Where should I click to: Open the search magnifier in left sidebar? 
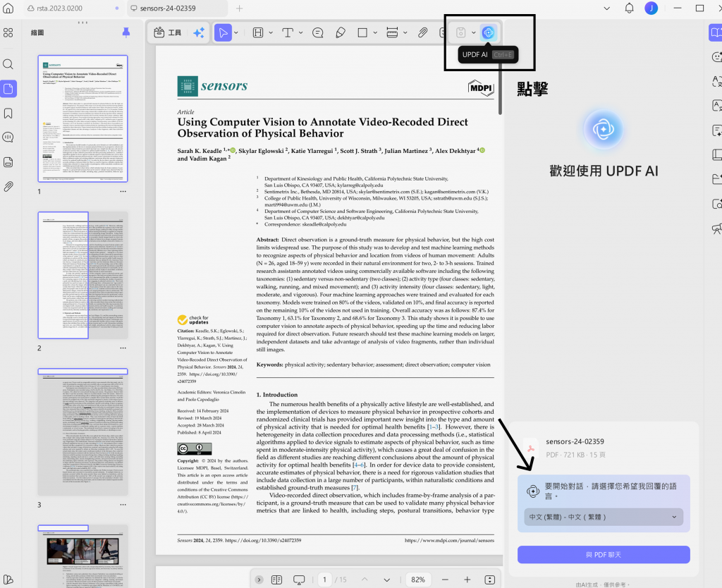tap(8, 64)
